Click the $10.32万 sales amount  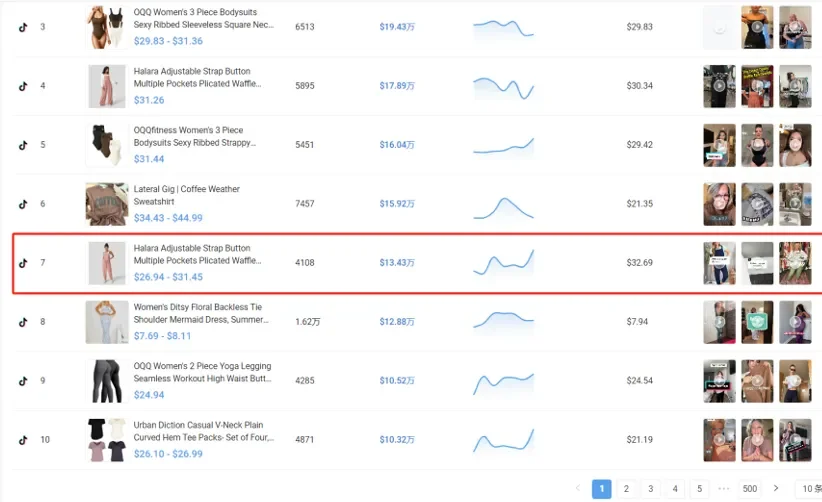[397, 440]
